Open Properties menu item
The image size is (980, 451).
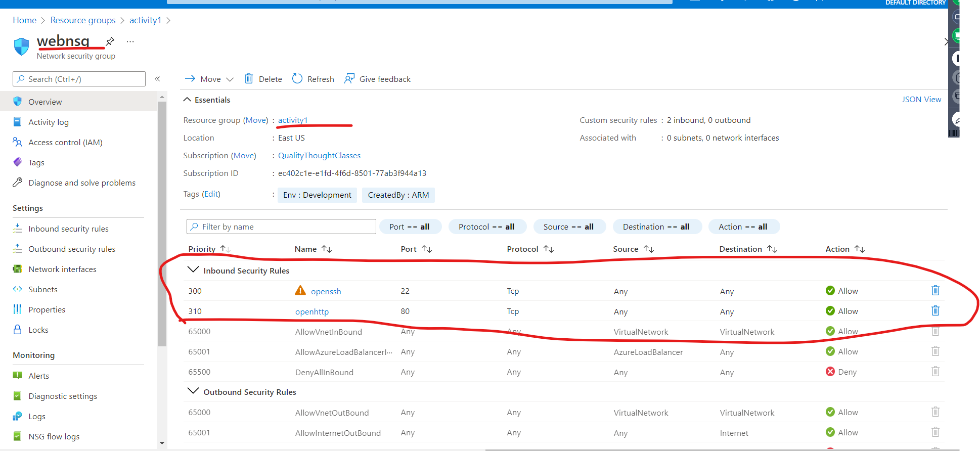coord(47,309)
